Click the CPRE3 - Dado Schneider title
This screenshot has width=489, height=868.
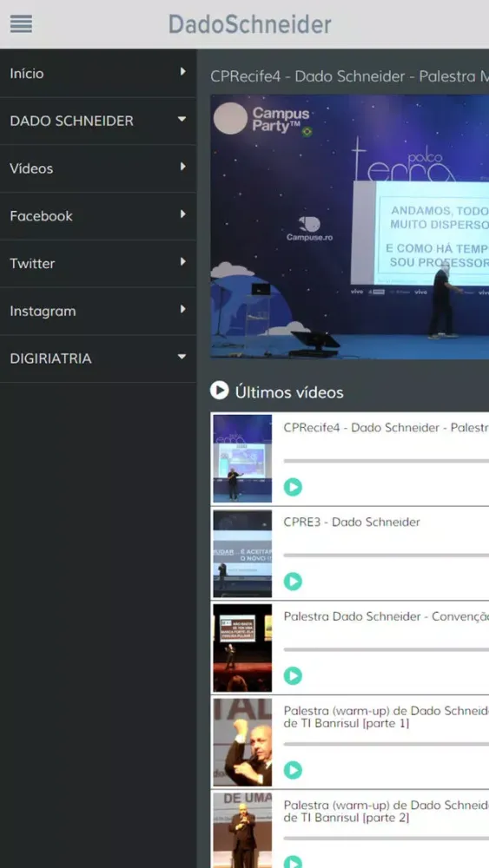pyautogui.click(x=352, y=522)
